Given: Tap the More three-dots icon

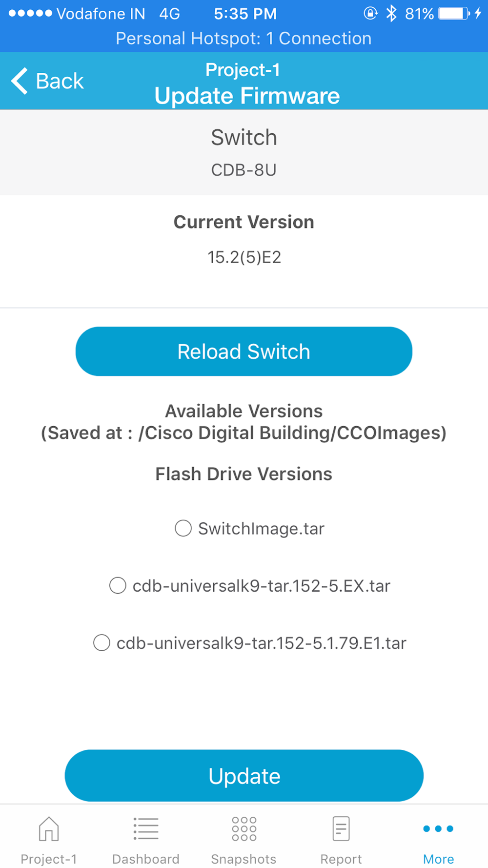Looking at the screenshot, I should (x=438, y=829).
